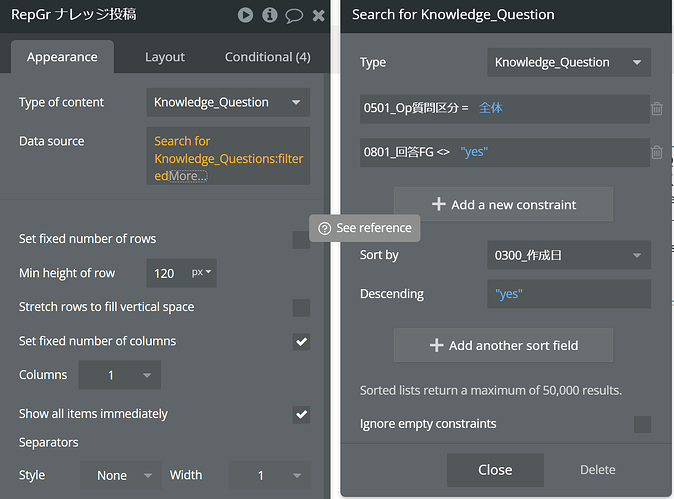Image resolution: width=674 pixels, height=499 pixels.
Task: Click the play icon in the RepGr header
Action: point(246,15)
